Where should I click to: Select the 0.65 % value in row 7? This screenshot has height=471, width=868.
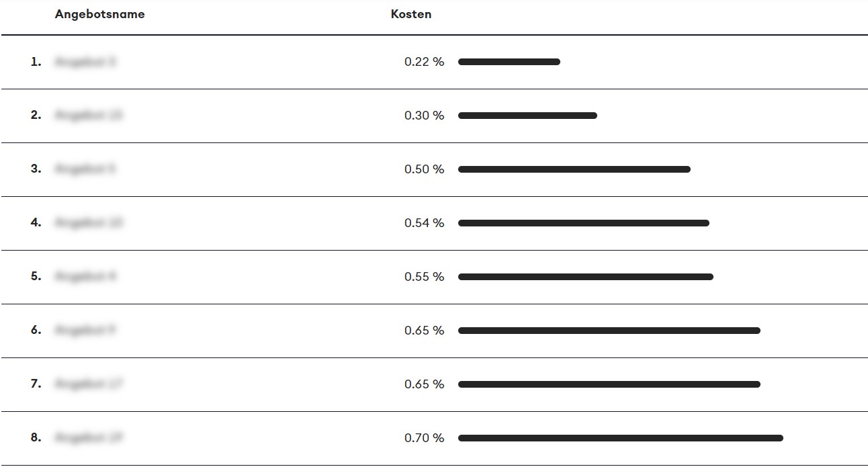(x=424, y=384)
